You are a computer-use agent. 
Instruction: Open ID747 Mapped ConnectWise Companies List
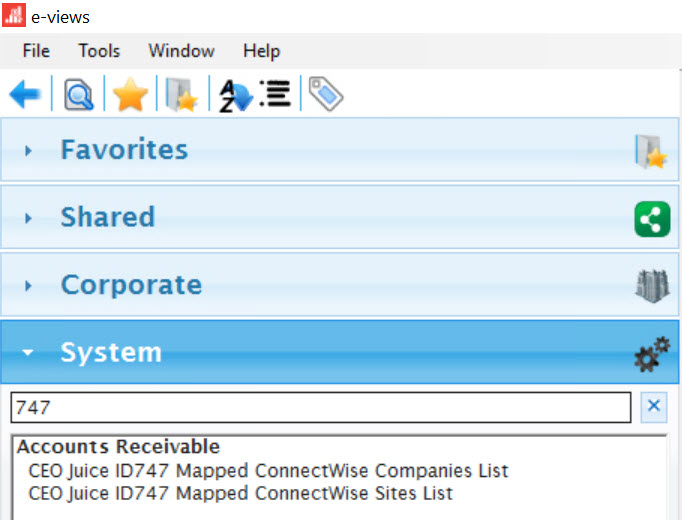(268, 470)
